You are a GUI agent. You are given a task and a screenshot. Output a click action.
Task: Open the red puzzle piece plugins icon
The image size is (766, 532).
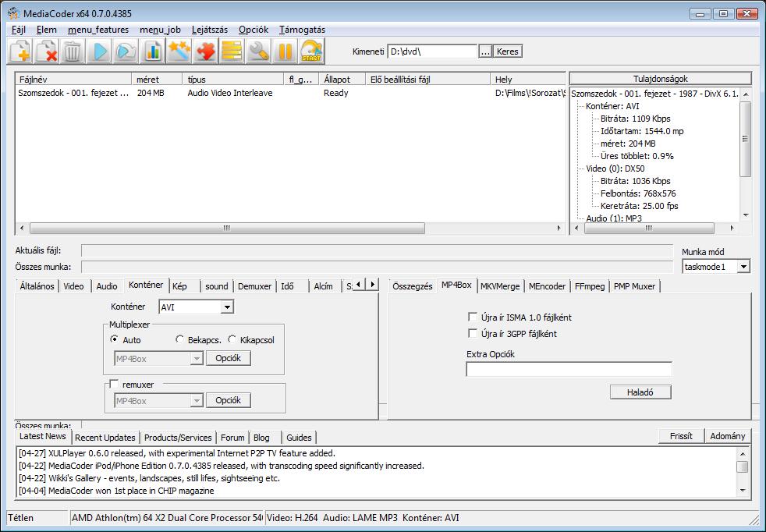coord(205,51)
